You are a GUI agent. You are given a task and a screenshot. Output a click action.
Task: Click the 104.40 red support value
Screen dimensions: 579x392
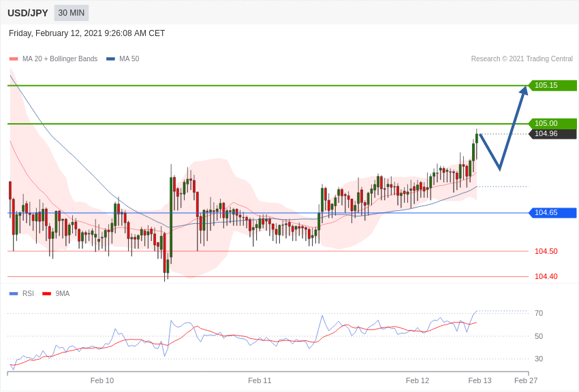(x=546, y=276)
